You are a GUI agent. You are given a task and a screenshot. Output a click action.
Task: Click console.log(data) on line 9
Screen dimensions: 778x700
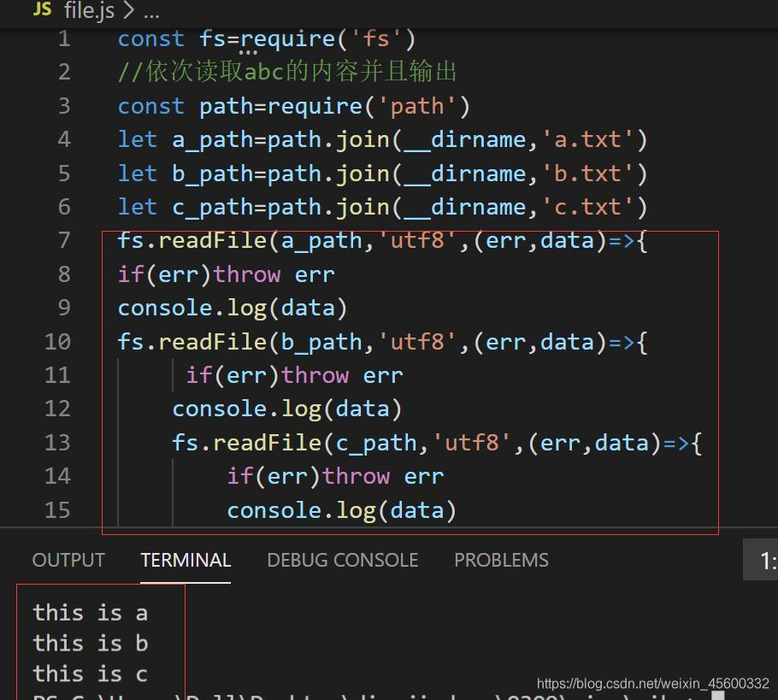point(233,309)
